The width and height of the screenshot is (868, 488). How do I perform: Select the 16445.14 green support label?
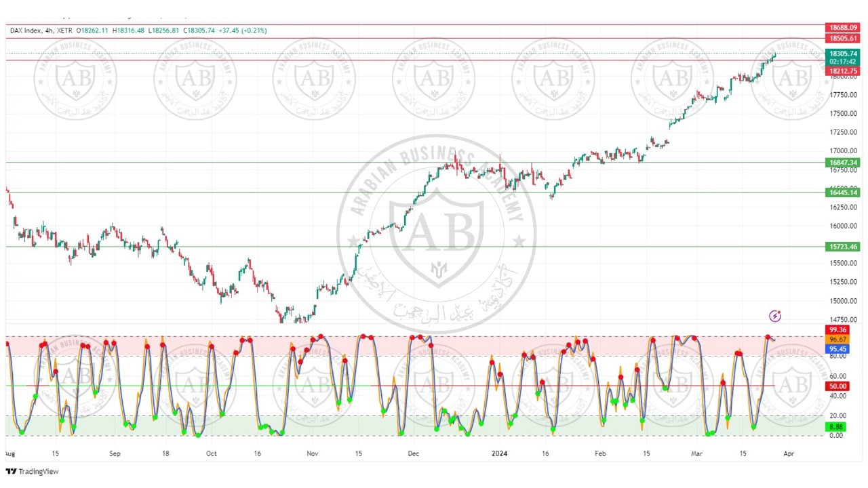point(843,192)
